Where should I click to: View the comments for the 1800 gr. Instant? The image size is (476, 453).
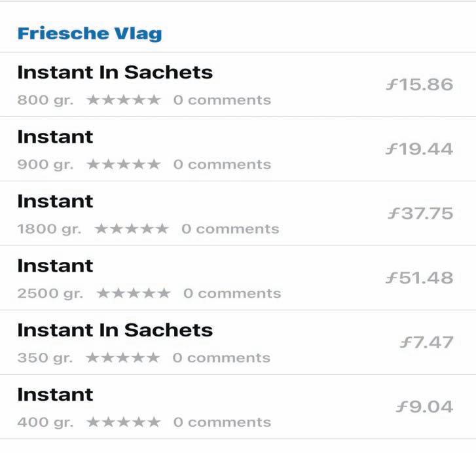(x=230, y=229)
